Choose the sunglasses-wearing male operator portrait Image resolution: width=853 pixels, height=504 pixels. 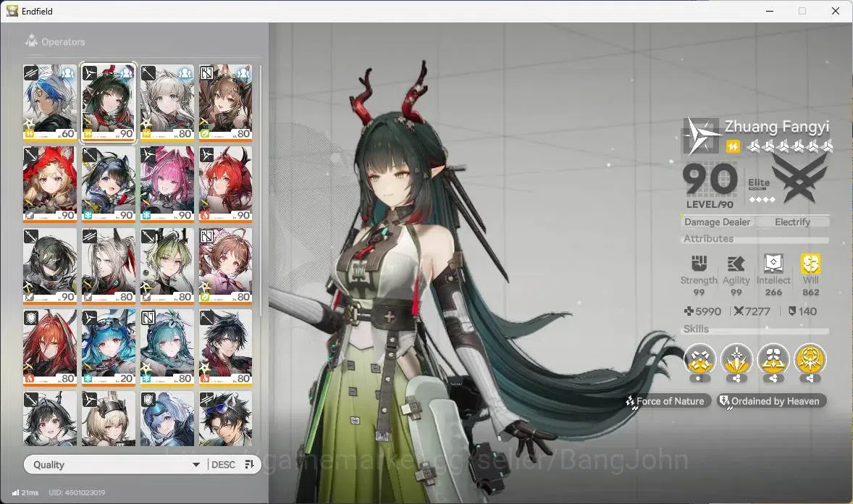point(226,419)
